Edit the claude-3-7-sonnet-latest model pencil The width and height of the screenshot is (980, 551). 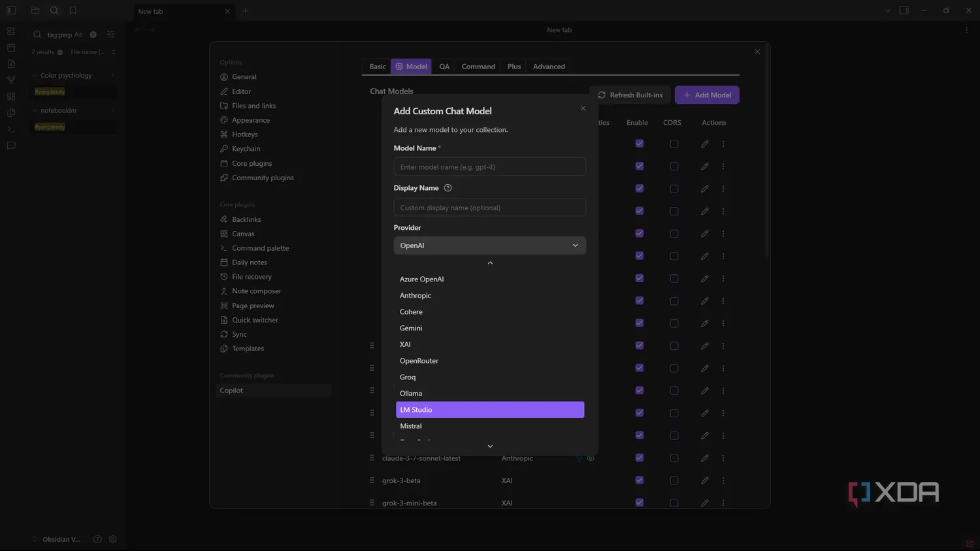pyautogui.click(x=705, y=458)
